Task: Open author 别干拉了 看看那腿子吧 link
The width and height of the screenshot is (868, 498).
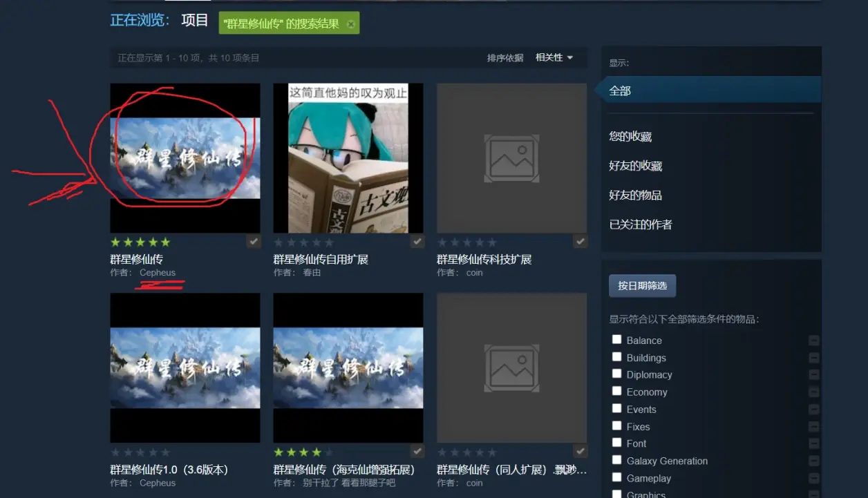Action: point(349,483)
